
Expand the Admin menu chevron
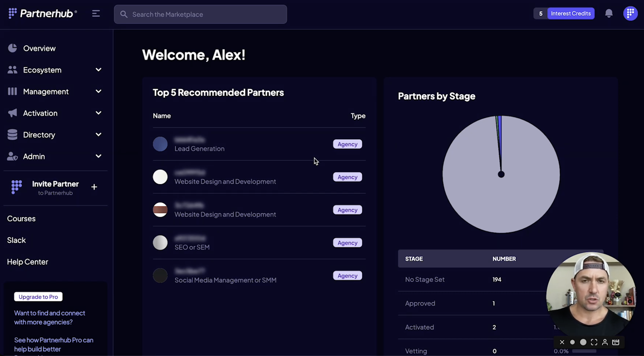click(99, 156)
